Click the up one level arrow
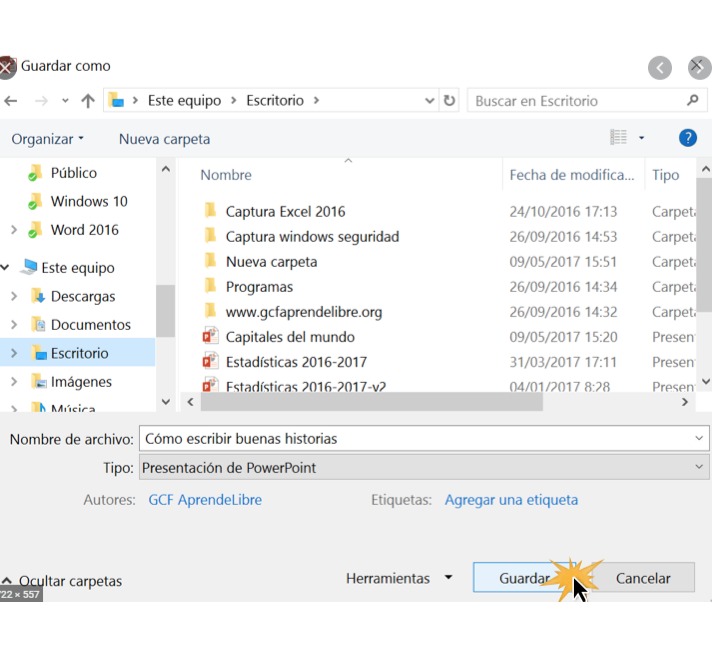Viewport: 712px width, 652px height. 88,101
